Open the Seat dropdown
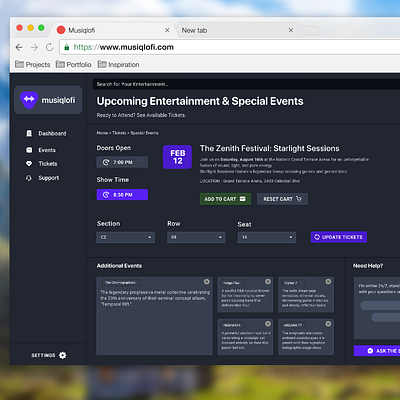The image size is (400, 400). pos(267,237)
